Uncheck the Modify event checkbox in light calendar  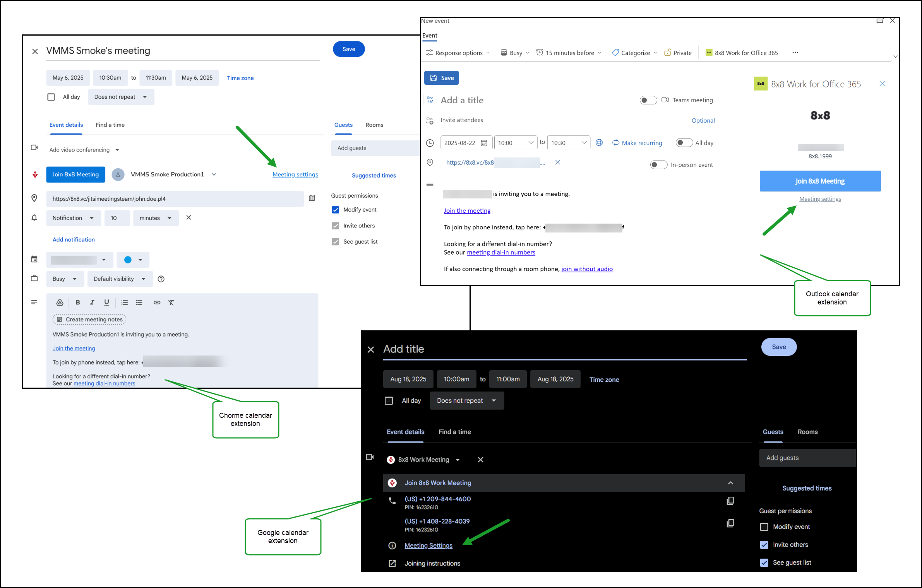pos(336,210)
